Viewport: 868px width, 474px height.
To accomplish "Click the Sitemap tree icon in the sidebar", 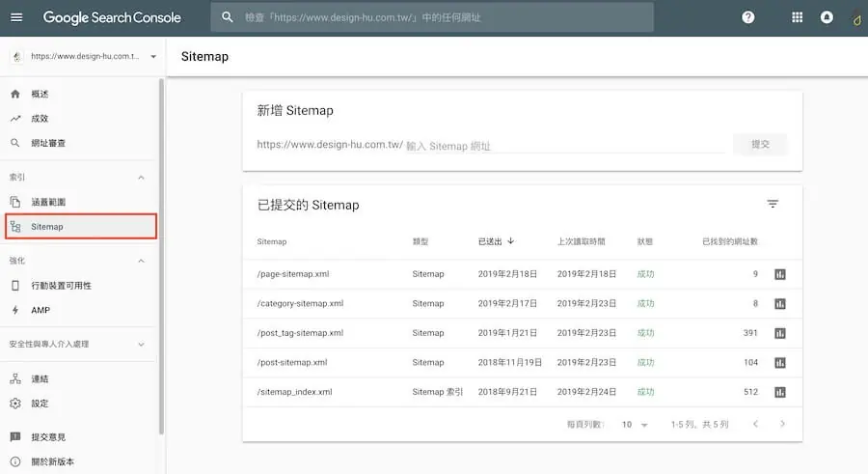I will (15, 226).
